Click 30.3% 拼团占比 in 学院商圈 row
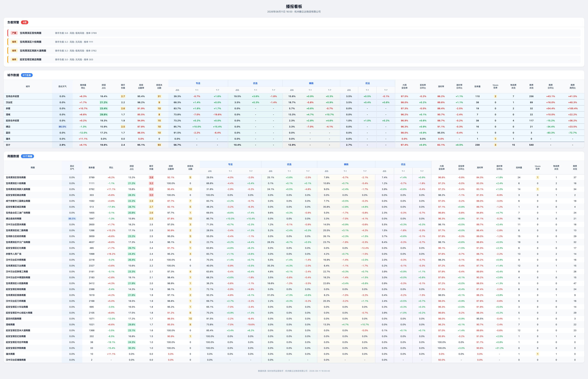588x379 pixels. 132,348
